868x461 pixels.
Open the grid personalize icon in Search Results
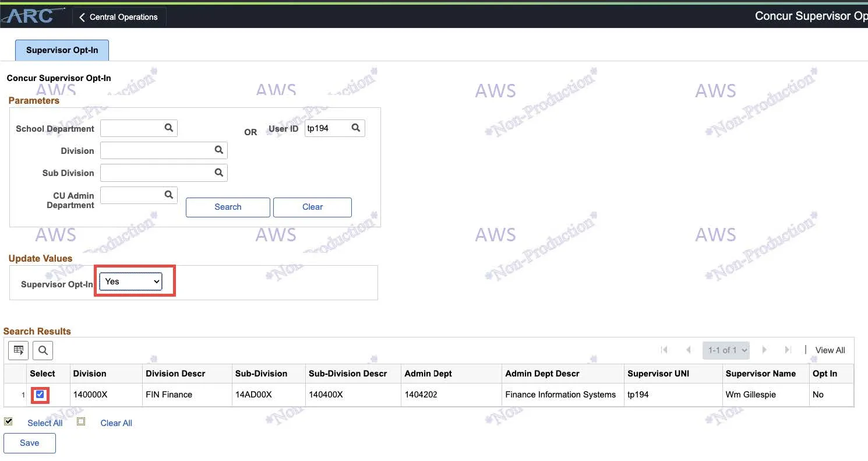19,350
